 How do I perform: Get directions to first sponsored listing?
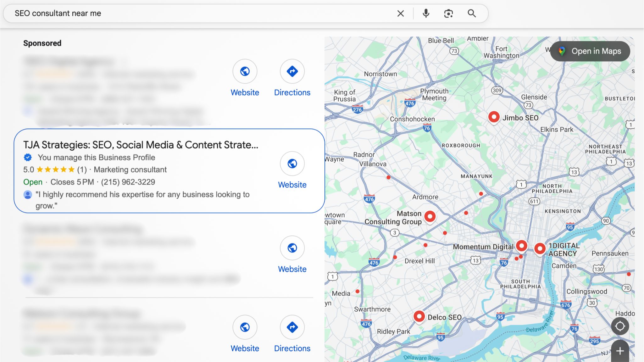pos(292,72)
